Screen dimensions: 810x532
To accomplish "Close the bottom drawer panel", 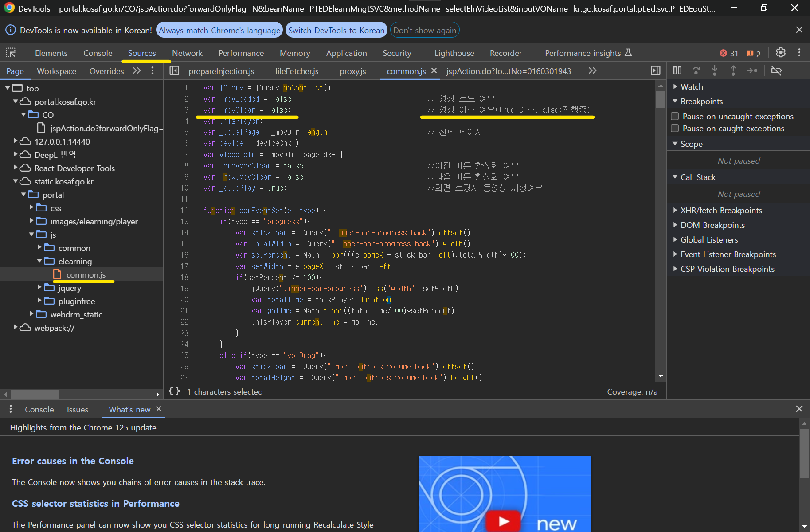I will click(x=799, y=409).
